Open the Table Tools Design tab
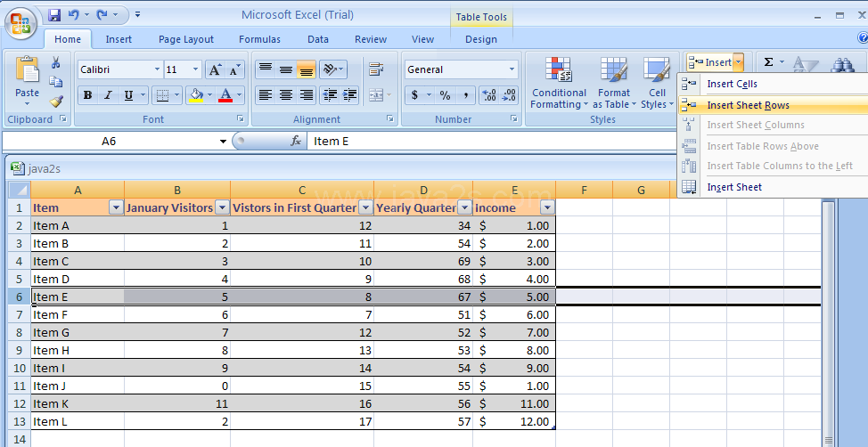 (480, 39)
